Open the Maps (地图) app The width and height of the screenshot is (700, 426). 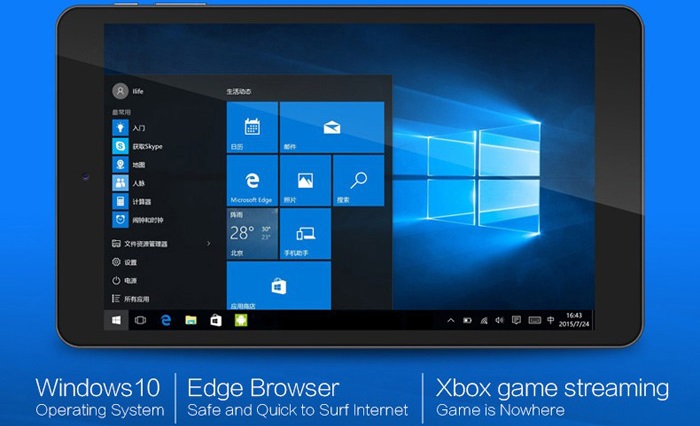tap(129, 165)
